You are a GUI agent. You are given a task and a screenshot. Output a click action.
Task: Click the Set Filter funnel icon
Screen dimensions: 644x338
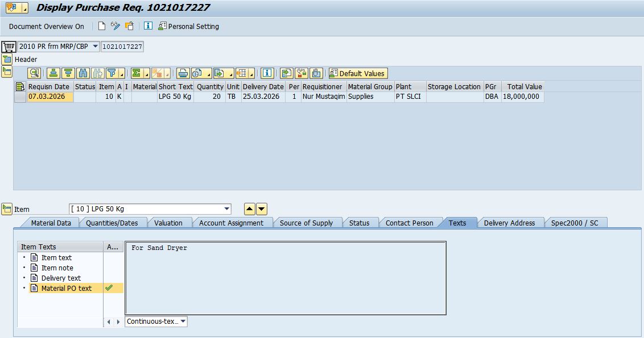(112, 73)
